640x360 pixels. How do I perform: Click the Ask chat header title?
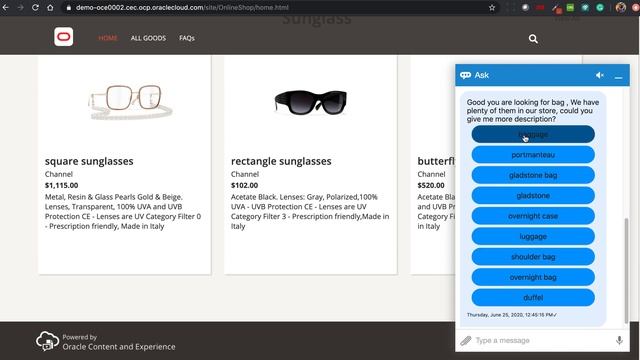482,75
